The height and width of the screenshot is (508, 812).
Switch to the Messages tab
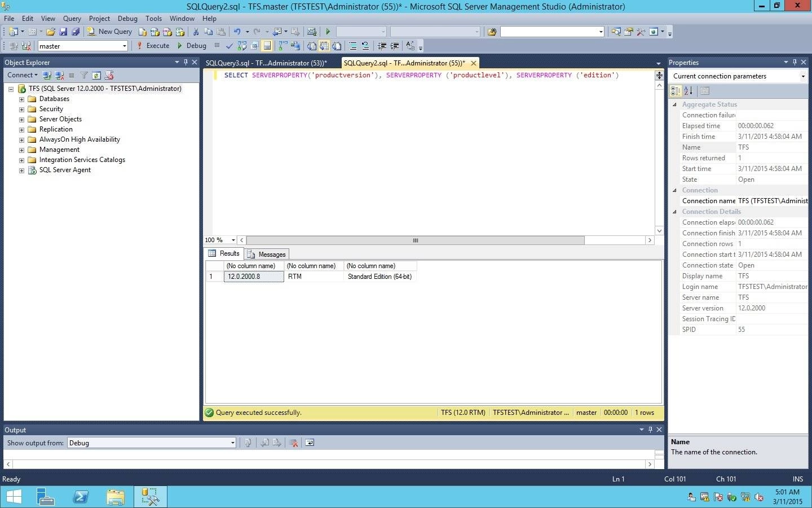pos(267,254)
